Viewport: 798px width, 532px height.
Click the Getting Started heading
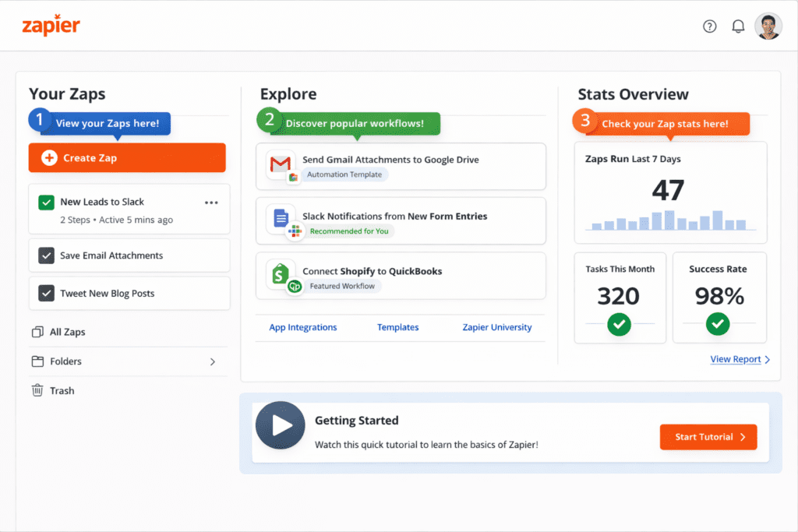[x=357, y=421]
